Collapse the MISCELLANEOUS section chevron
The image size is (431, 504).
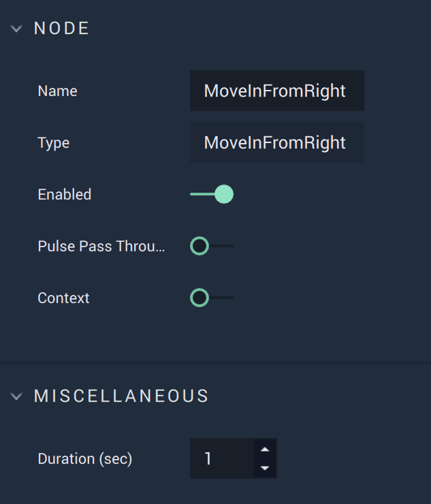point(16,396)
